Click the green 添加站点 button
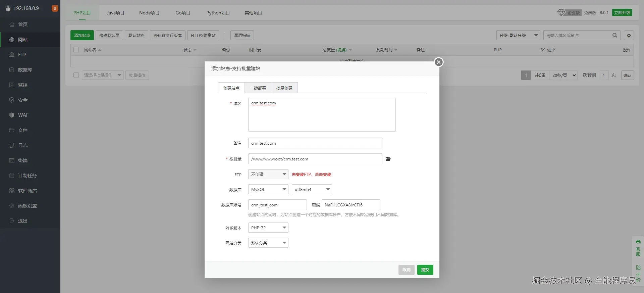644x293 pixels. (82, 35)
